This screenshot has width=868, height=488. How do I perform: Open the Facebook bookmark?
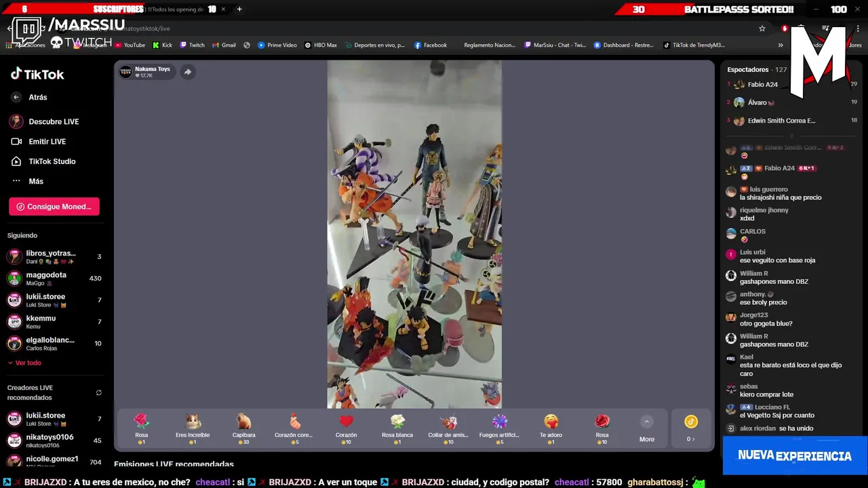[x=430, y=45]
